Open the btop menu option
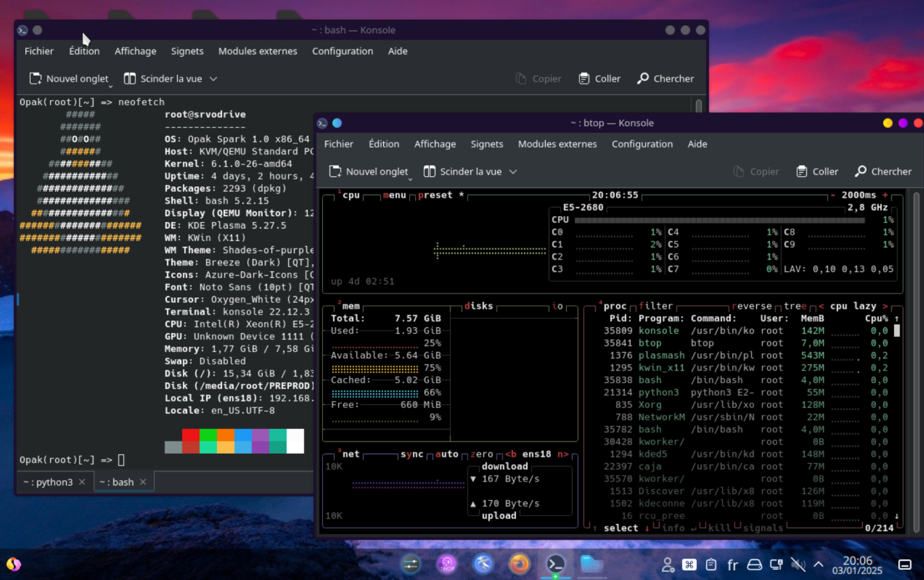Viewport: 924px width, 580px height. [x=394, y=195]
